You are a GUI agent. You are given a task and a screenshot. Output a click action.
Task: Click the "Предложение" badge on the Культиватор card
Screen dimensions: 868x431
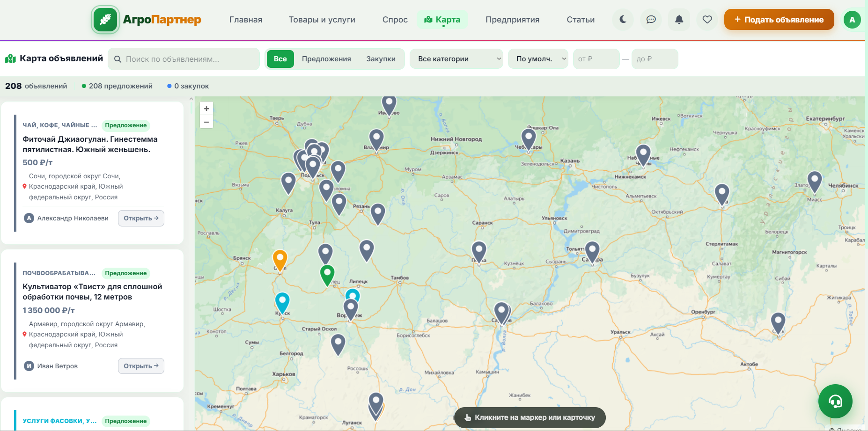[126, 273]
